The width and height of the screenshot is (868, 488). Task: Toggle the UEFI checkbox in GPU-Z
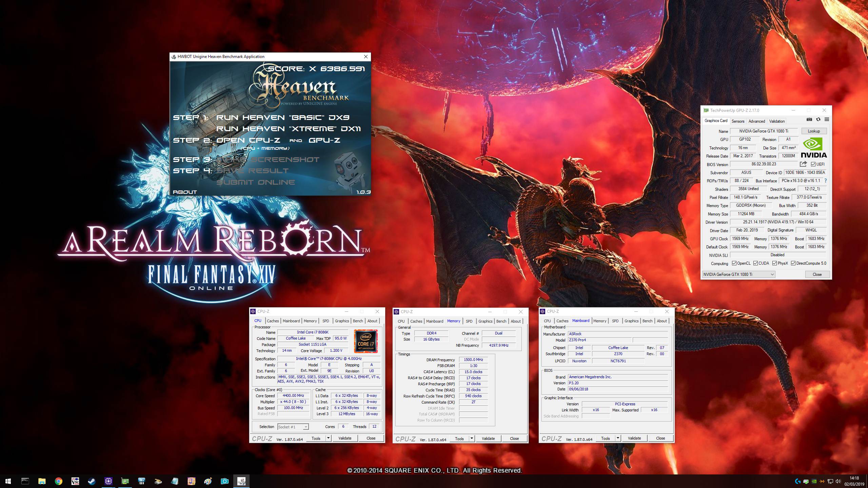[x=813, y=164]
